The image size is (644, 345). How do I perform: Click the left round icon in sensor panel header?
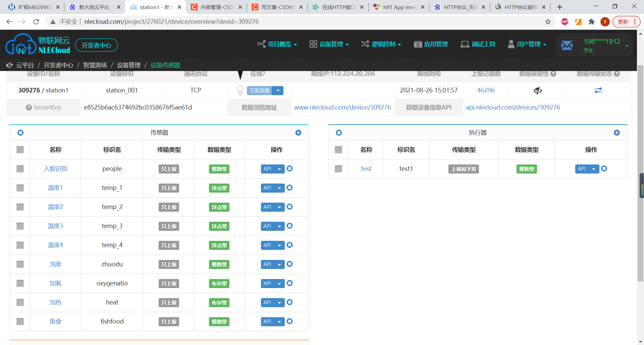tap(20, 133)
